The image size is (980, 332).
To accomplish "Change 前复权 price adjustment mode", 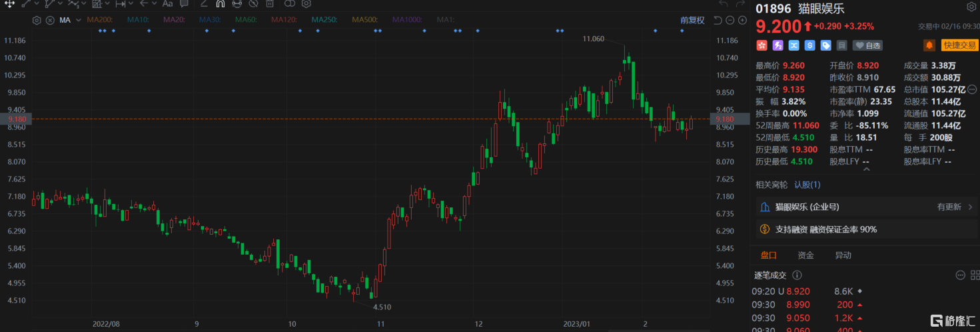I will pos(692,20).
